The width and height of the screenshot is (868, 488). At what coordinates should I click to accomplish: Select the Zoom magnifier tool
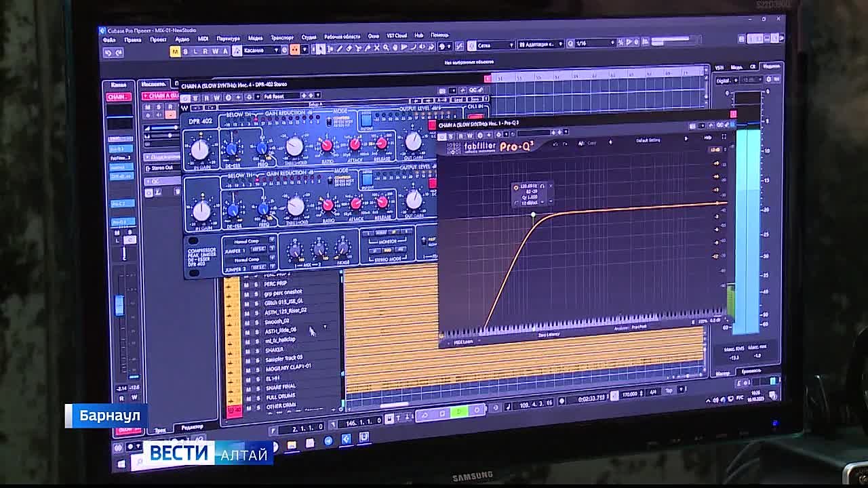(386, 47)
